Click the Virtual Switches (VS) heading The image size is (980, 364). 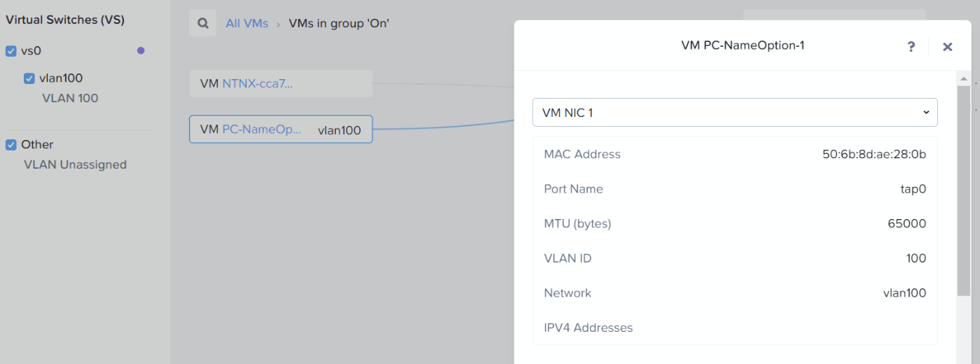coord(65,20)
